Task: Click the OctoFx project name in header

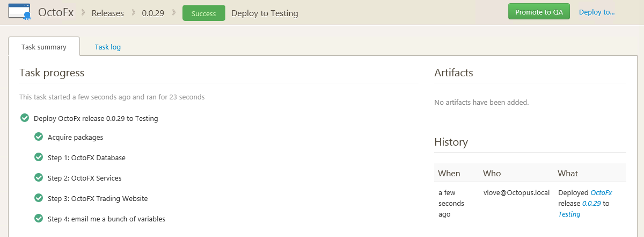Action: (x=56, y=12)
